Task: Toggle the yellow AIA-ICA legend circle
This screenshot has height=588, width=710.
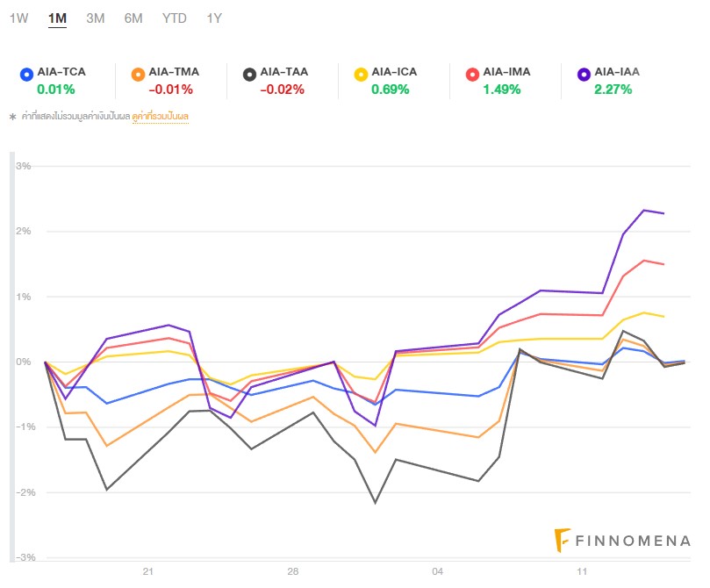Action: [360, 74]
